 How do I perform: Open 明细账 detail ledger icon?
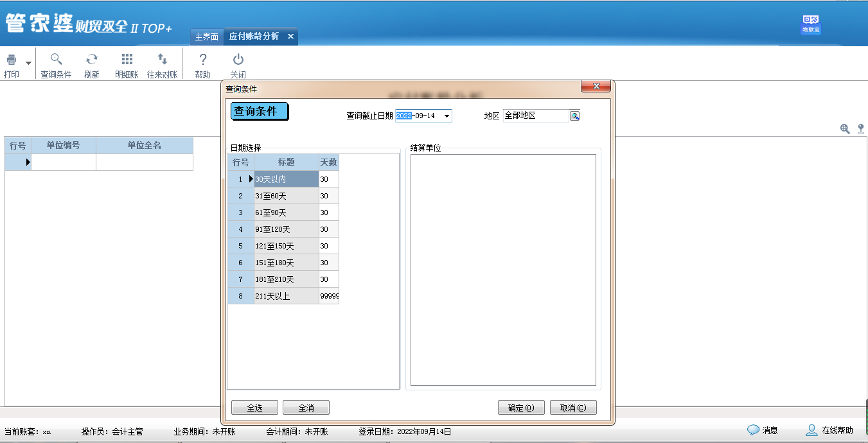click(x=127, y=60)
